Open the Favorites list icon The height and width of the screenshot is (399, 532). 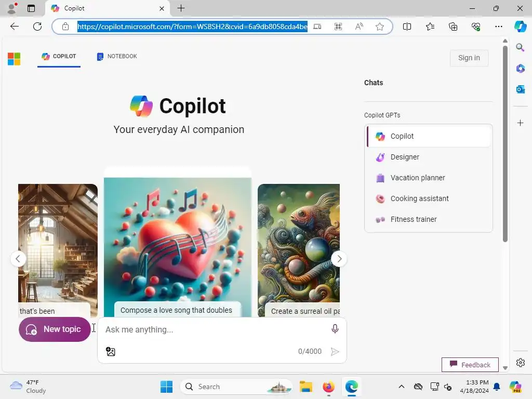pyautogui.click(x=430, y=26)
